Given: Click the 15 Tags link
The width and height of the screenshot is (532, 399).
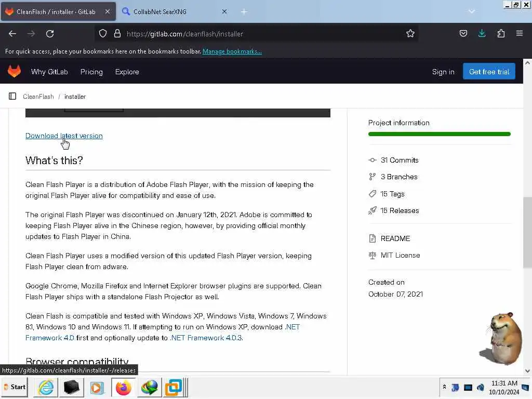Looking at the screenshot, I should click(393, 194).
